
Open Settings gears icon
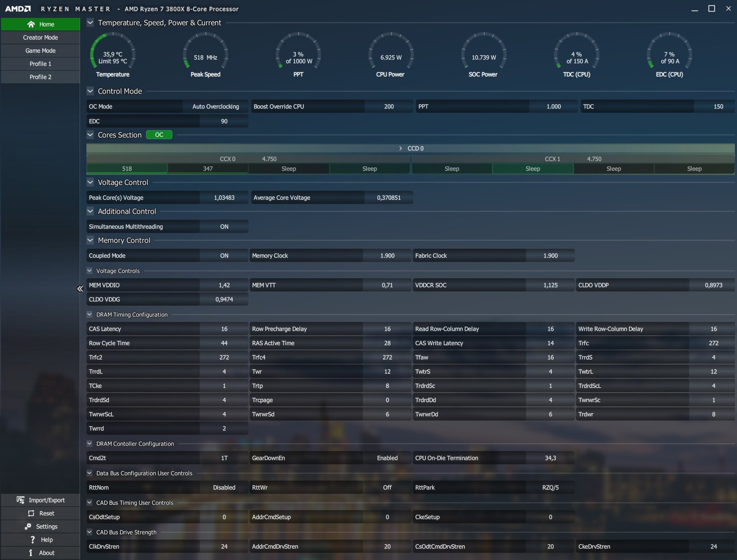(x=28, y=526)
